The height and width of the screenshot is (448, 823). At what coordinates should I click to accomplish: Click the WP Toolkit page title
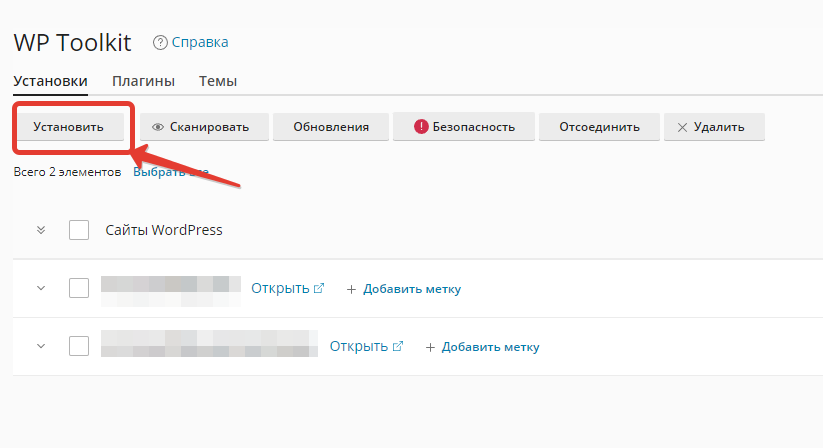point(72,42)
